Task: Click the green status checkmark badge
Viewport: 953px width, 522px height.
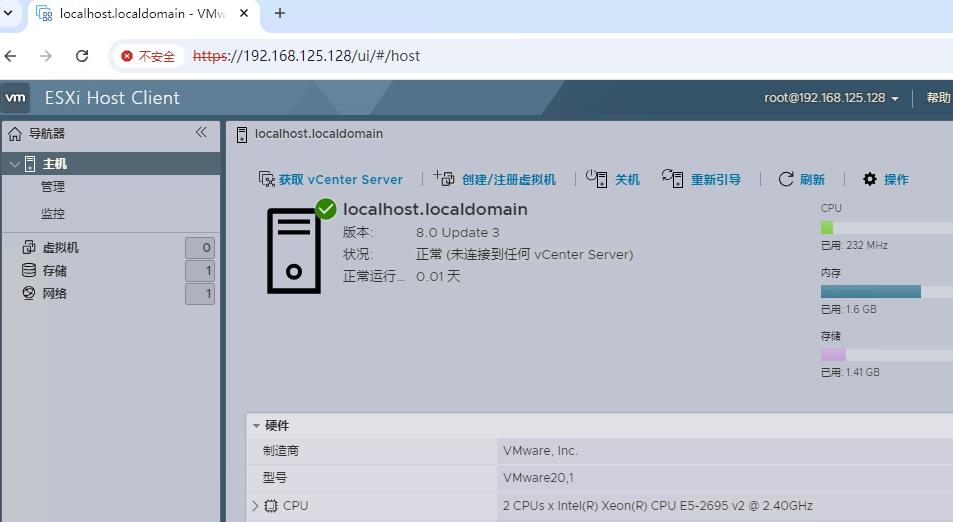Action: click(326, 209)
